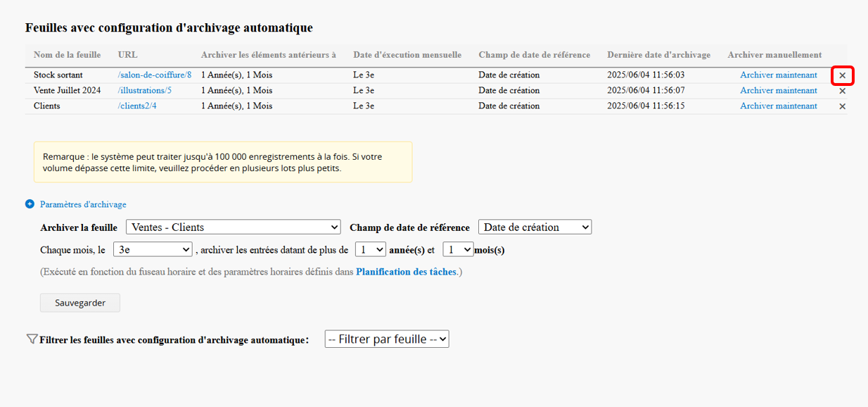868x407 pixels.
Task: Open the Archiver la feuille dropdown
Action: (x=234, y=227)
